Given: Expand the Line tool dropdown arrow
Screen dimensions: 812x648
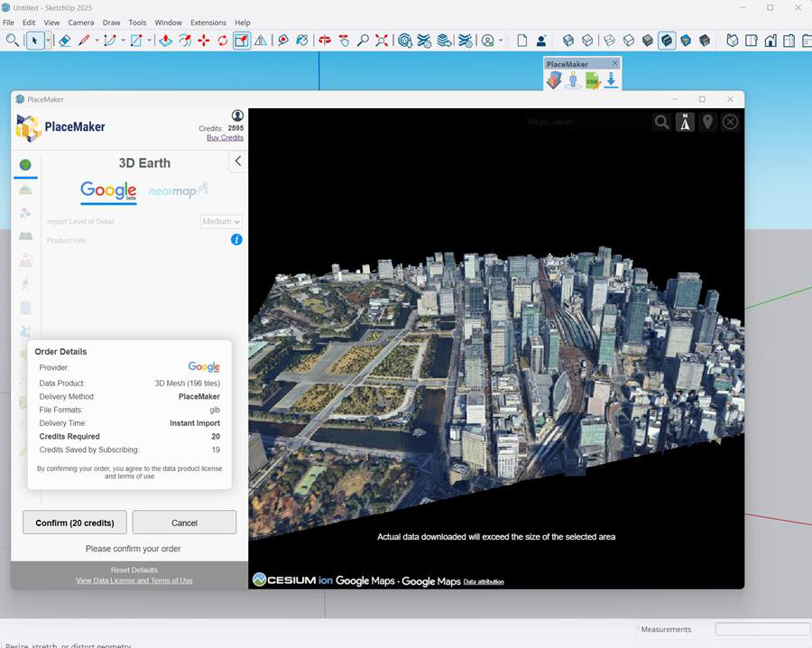Looking at the screenshot, I should [x=97, y=41].
